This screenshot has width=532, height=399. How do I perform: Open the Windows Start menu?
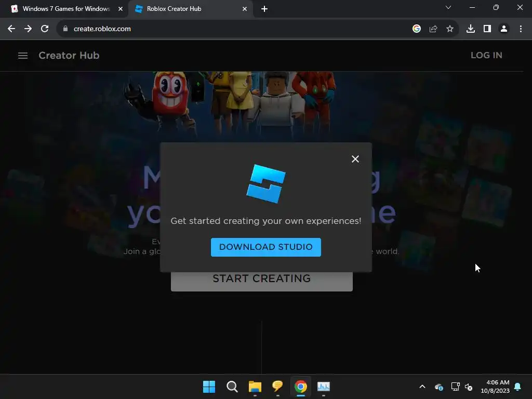(209, 387)
